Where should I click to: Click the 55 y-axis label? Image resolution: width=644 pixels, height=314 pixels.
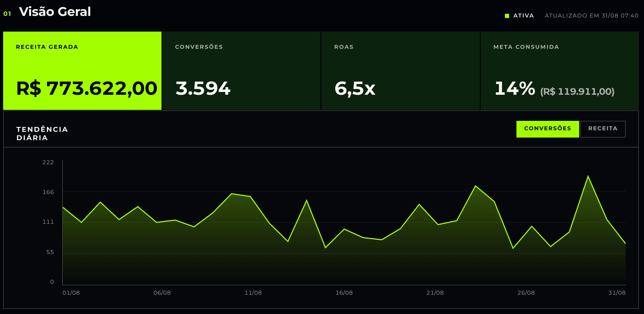pyautogui.click(x=50, y=252)
